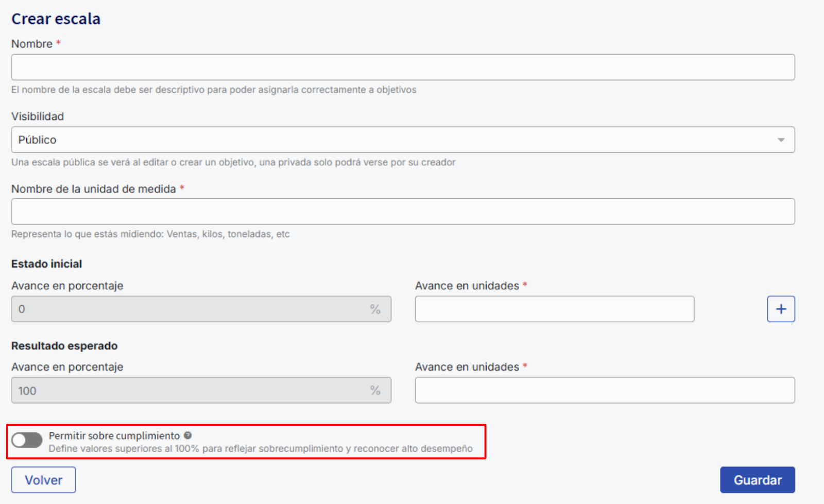The height and width of the screenshot is (504, 824).
Task: Click the Nombre de la unidad de medida field
Action: [403, 212]
